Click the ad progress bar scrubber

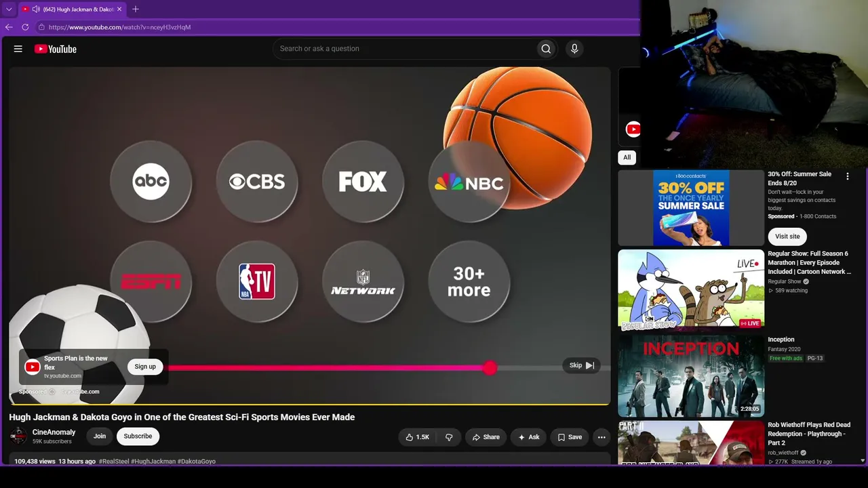(490, 368)
